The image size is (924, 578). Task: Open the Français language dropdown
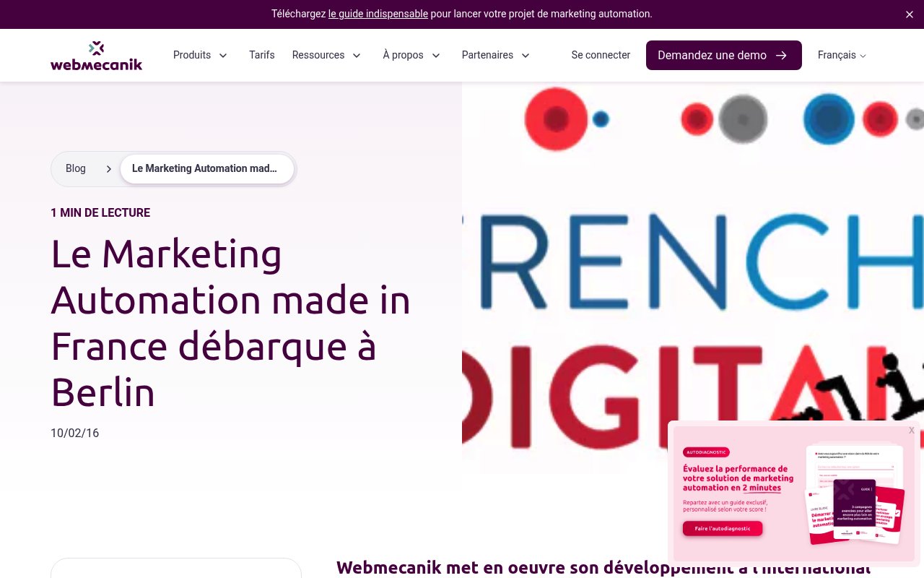842,55
